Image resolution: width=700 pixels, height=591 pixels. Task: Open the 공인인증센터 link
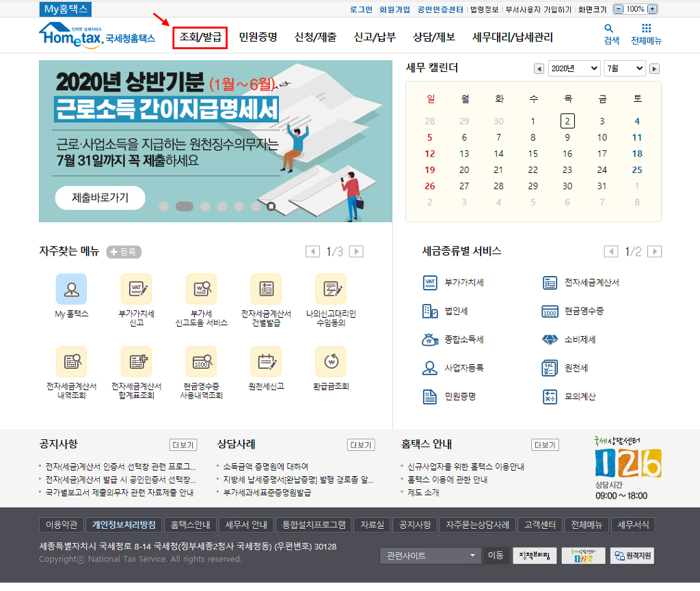[x=440, y=10]
